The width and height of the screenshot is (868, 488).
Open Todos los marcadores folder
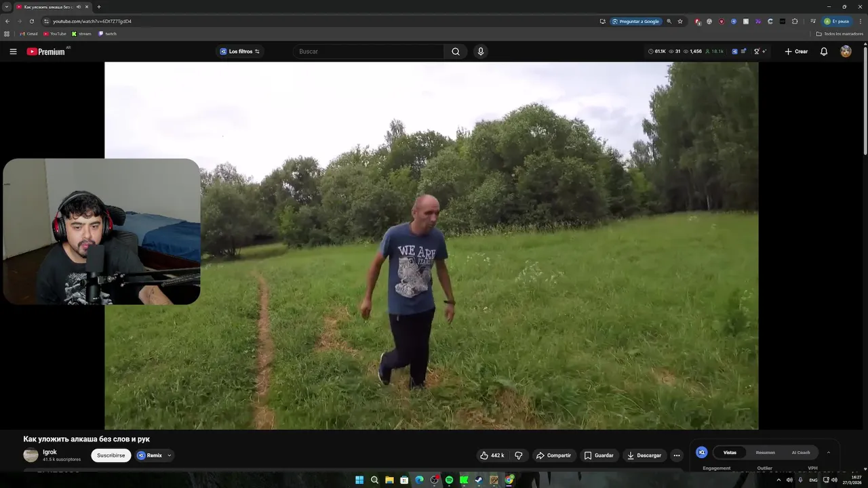click(840, 34)
